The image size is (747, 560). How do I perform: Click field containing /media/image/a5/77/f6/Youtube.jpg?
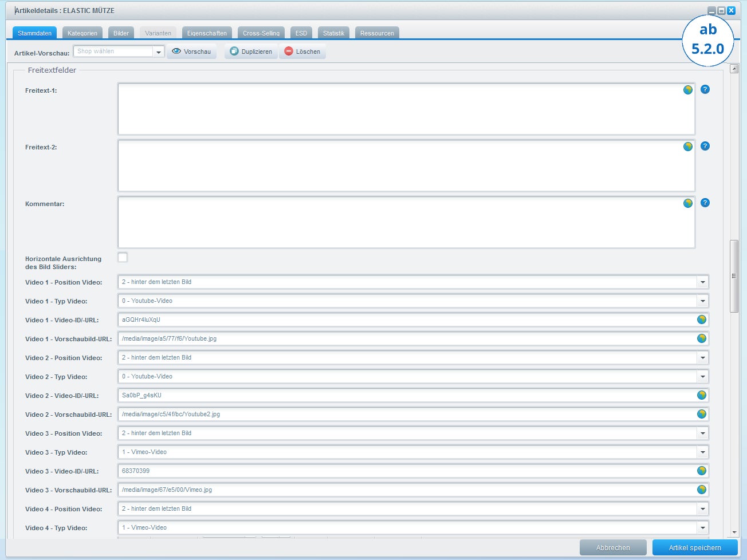pyautogui.click(x=413, y=338)
